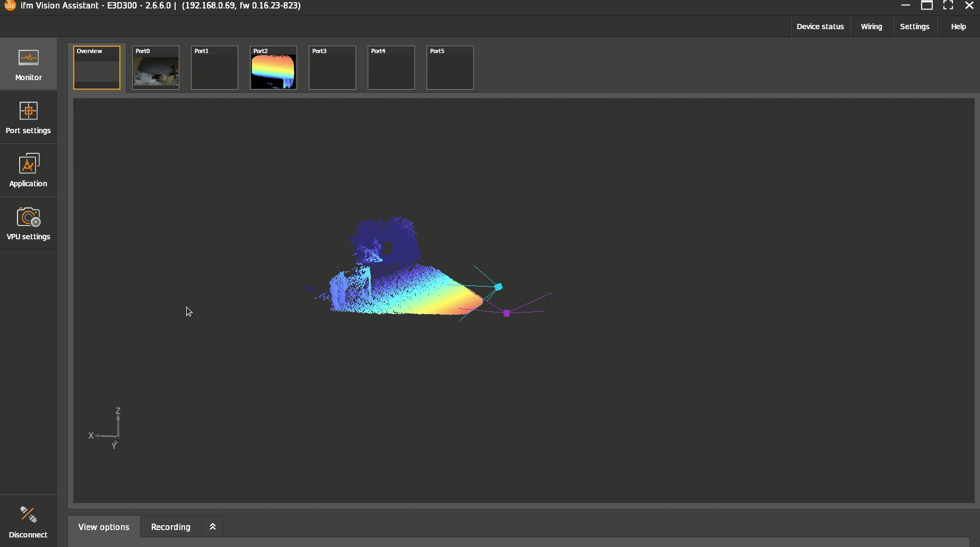
Task: Select the Port2 depth image thumbnail
Action: (x=273, y=68)
